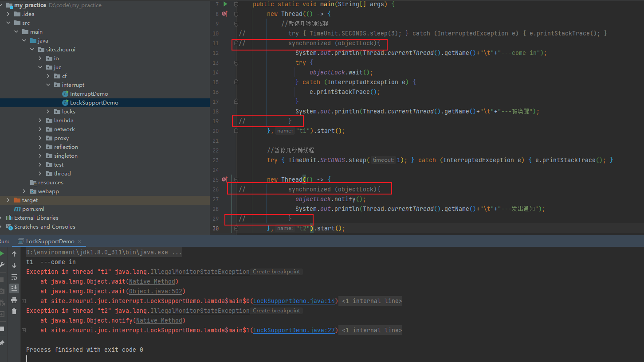Click the java.exe command line in console

point(104,253)
